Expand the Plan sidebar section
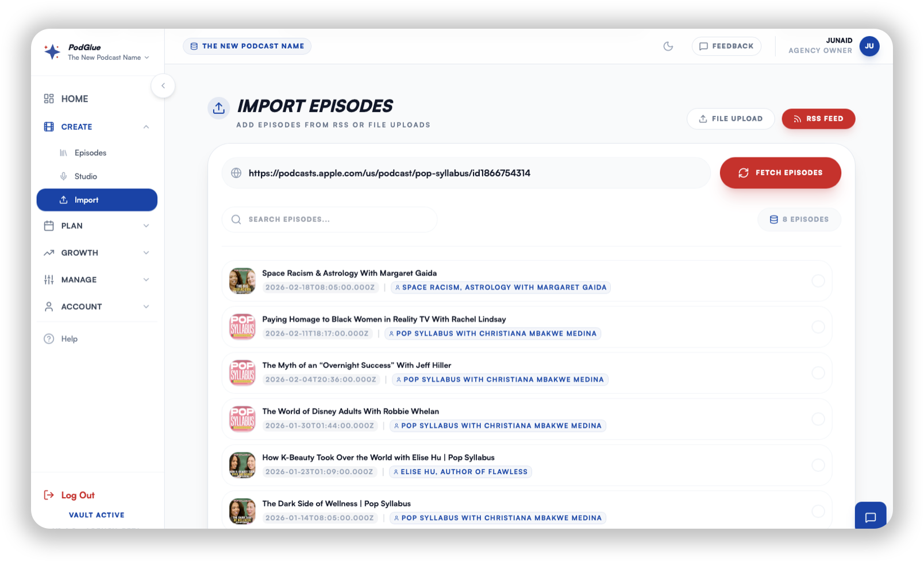 pos(97,226)
